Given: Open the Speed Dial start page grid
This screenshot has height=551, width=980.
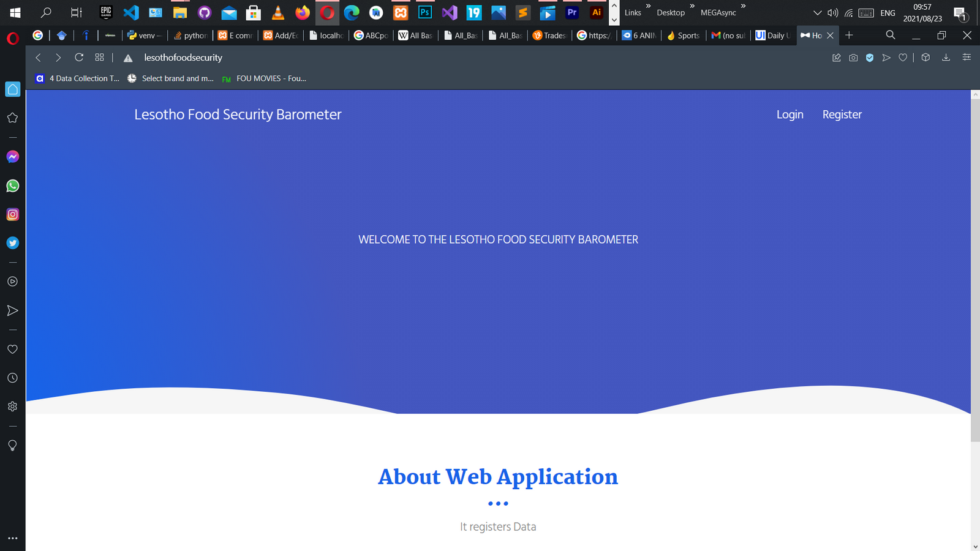Looking at the screenshot, I should tap(99, 58).
